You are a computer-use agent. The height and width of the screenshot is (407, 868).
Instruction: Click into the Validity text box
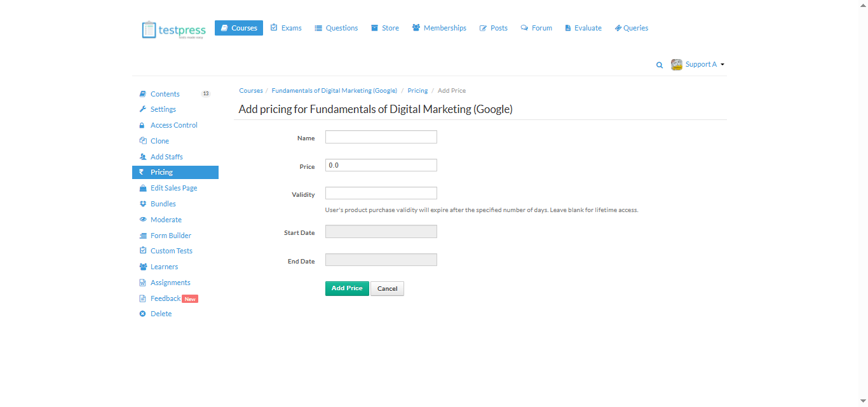(381, 193)
